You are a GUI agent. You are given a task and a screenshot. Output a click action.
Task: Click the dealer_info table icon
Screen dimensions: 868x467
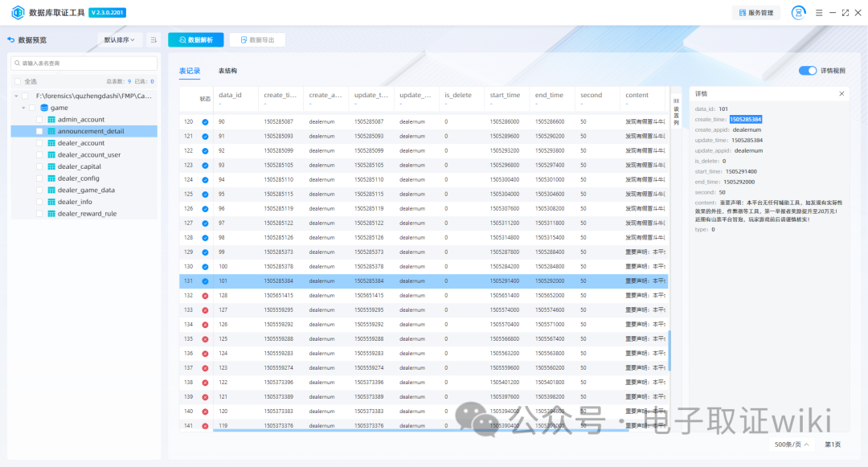pyautogui.click(x=51, y=202)
